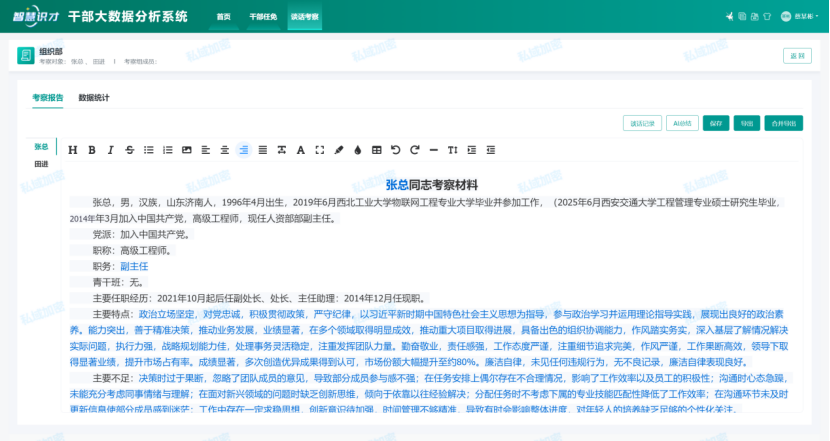Open the font color picker
The image size is (830, 441).
click(300, 150)
